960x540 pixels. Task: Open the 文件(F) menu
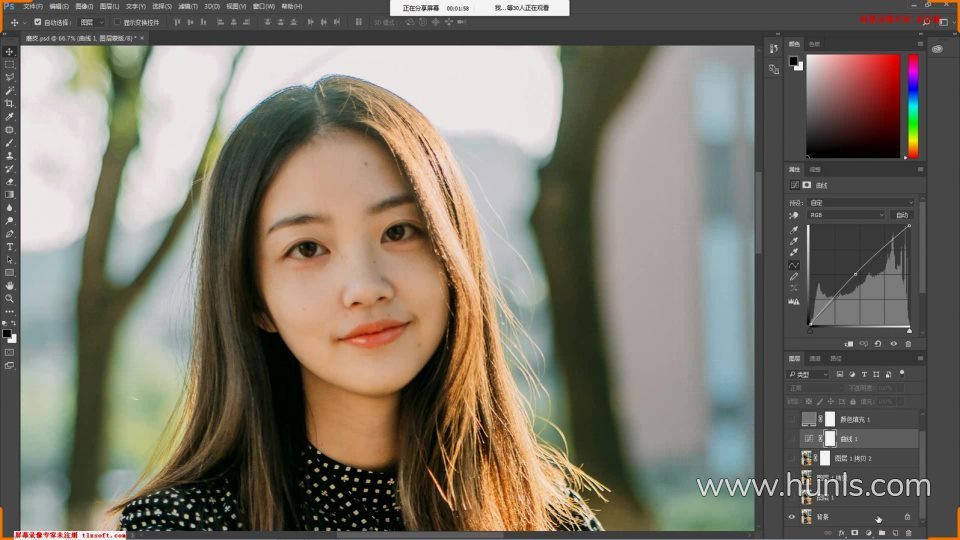33,6
